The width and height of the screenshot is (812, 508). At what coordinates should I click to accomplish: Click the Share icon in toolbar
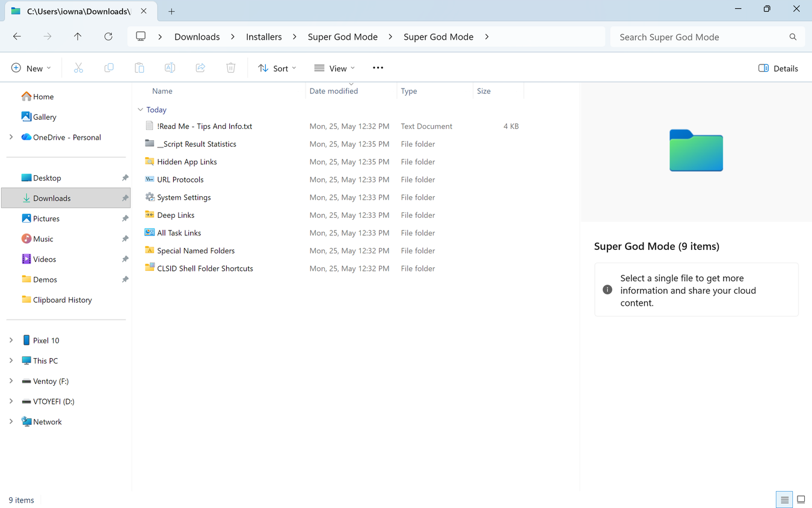(x=200, y=68)
